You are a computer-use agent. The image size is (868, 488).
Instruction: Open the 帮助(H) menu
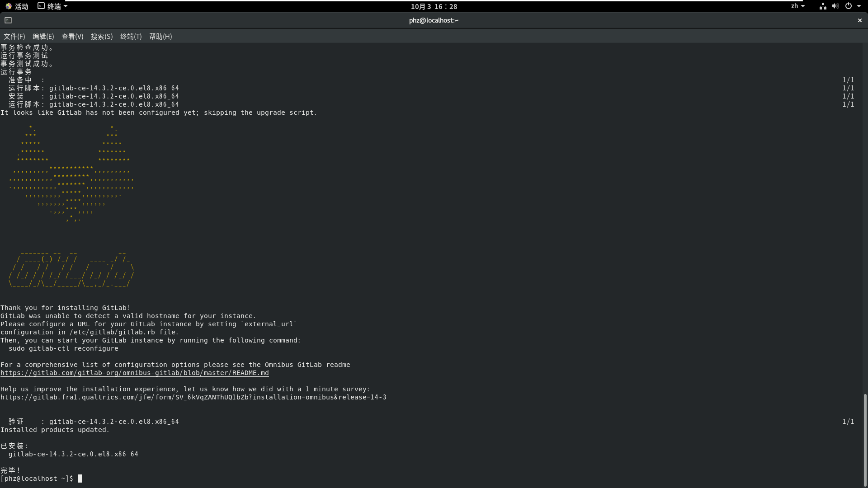coord(160,37)
